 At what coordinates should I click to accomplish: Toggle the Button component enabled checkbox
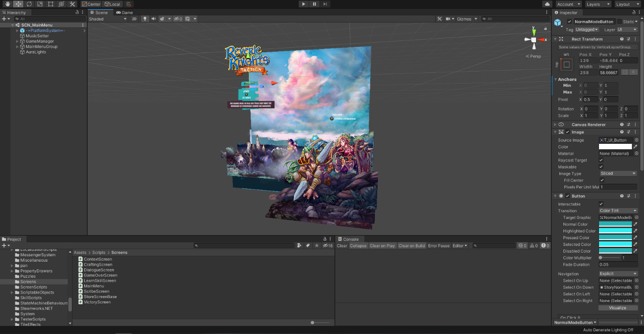[567, 196]
